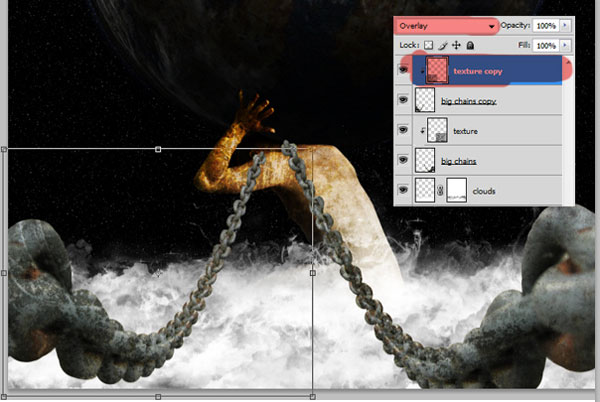The height and width of the screenshot is (402, 600).
Task: Click the 'big chains copy' layer name
Action: click(x=469, y=101)
